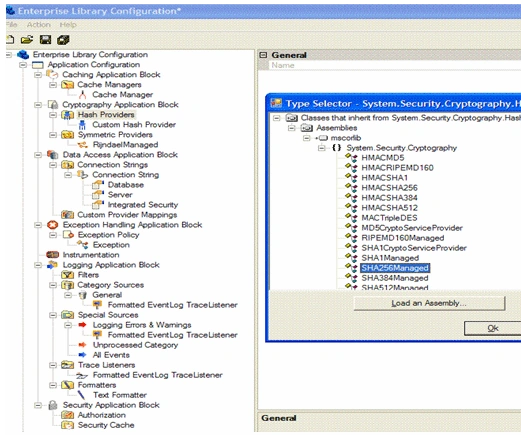This screenshot has height=437, width=525.
Task: Click the Filters node icon
Action: (x=68, y=275)
